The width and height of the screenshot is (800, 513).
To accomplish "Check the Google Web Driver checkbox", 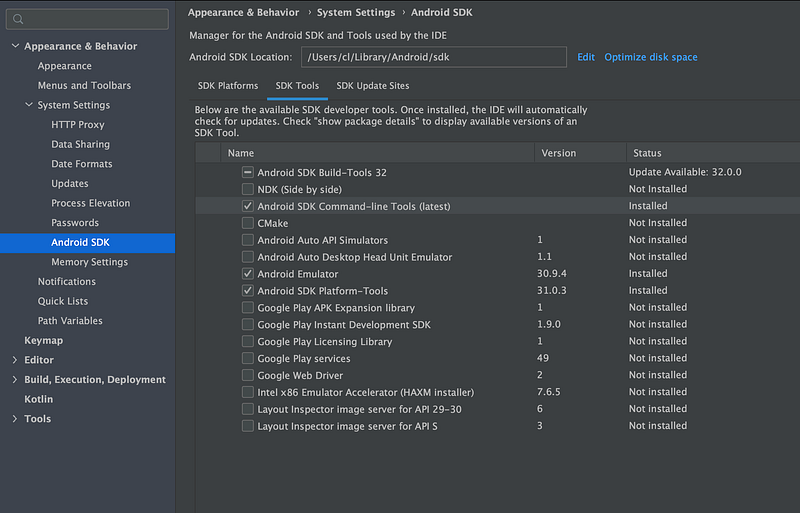I will pos(247,375).
